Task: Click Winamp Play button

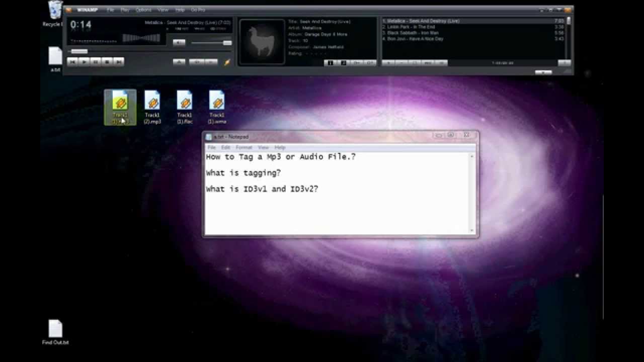Action: 85,62
